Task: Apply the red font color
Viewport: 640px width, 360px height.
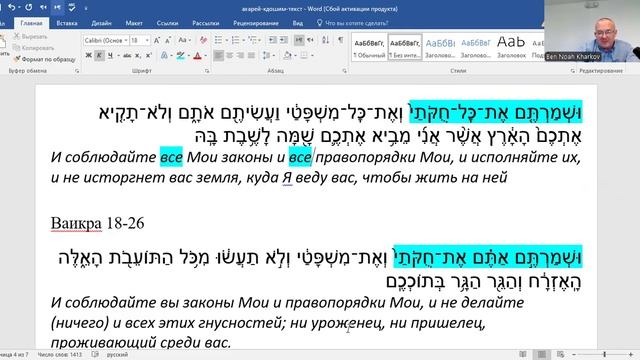Action: (x=198, y=55)
